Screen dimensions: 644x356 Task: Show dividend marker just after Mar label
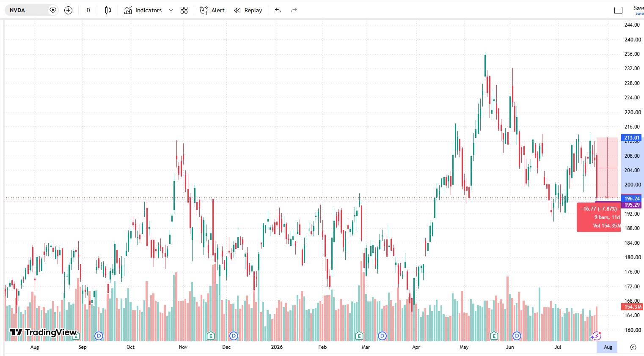[382, 336]
